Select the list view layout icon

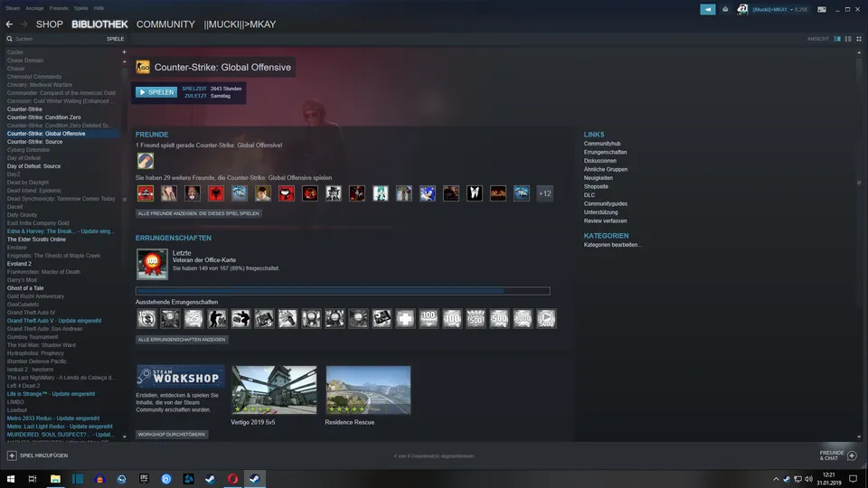[848, 39]
